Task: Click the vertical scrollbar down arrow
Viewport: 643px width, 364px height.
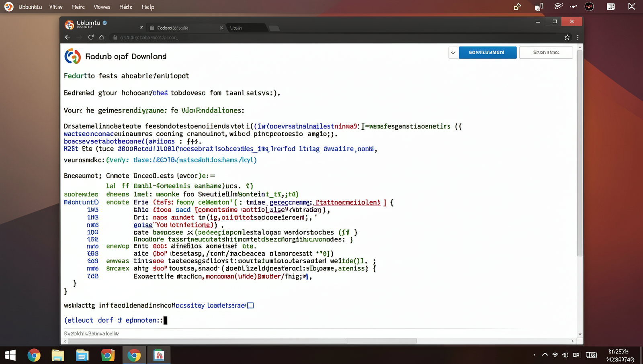Action: [x=580, y=334]
